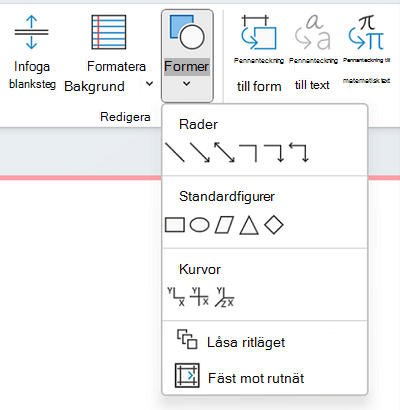
Task: Choose the ellipse shape
Action: click(199, 225)
